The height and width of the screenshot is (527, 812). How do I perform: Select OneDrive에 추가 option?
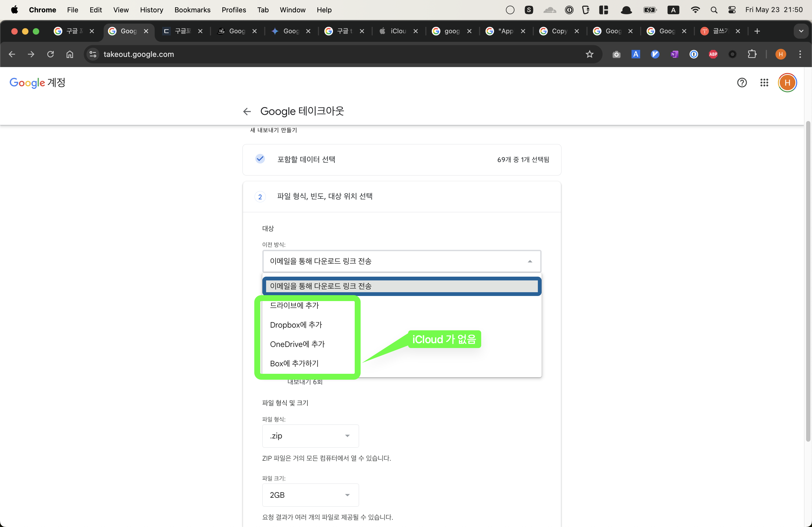click(297, 344)
